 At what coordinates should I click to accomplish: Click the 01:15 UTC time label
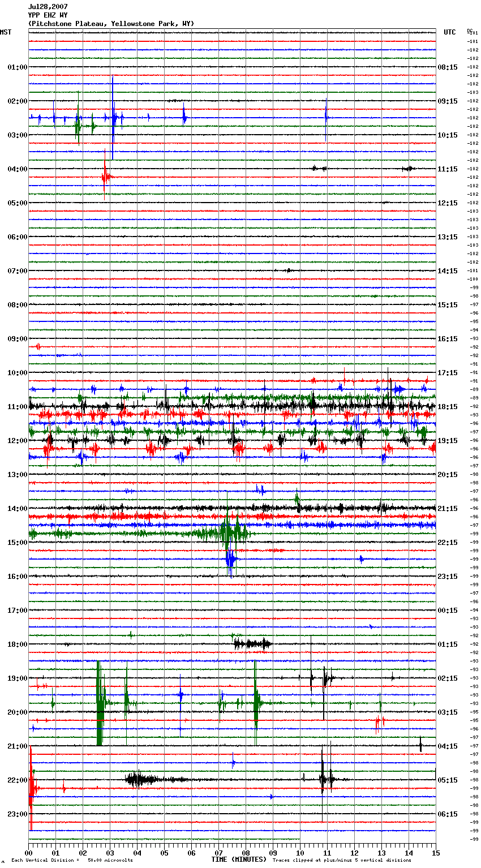click(x=448, y=644)
